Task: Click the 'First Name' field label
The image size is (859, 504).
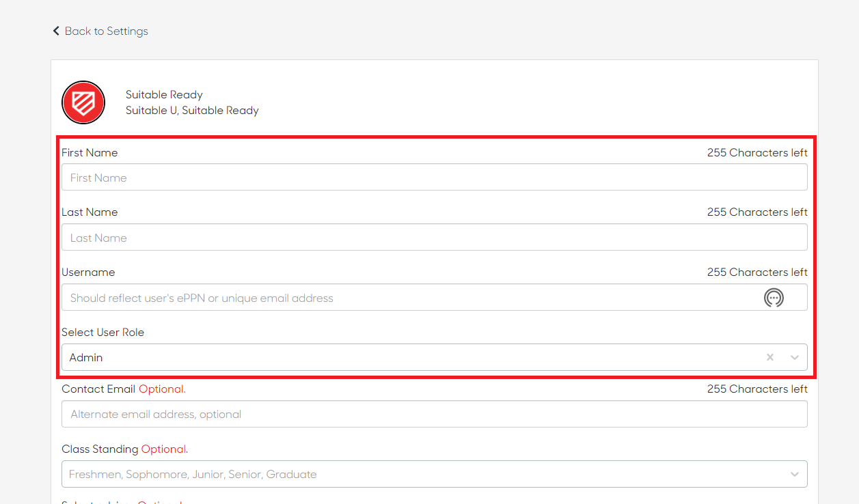Action: click(90, 153)
